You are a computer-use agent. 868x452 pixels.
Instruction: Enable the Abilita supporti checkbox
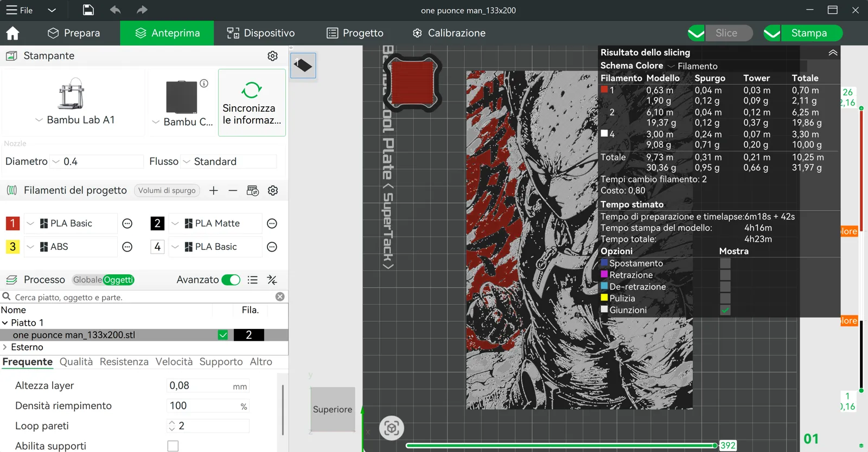pos(173,446)
